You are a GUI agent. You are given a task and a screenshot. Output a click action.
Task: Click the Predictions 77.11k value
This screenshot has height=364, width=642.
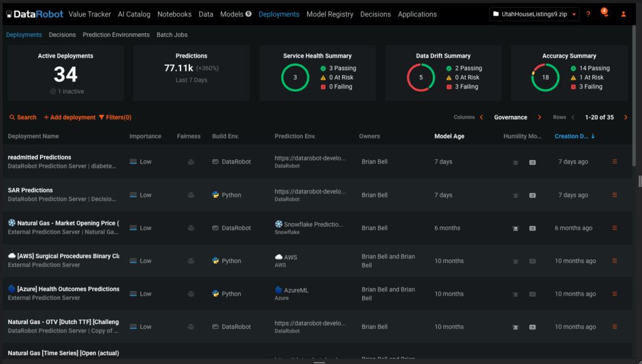[x=179, y=68]
